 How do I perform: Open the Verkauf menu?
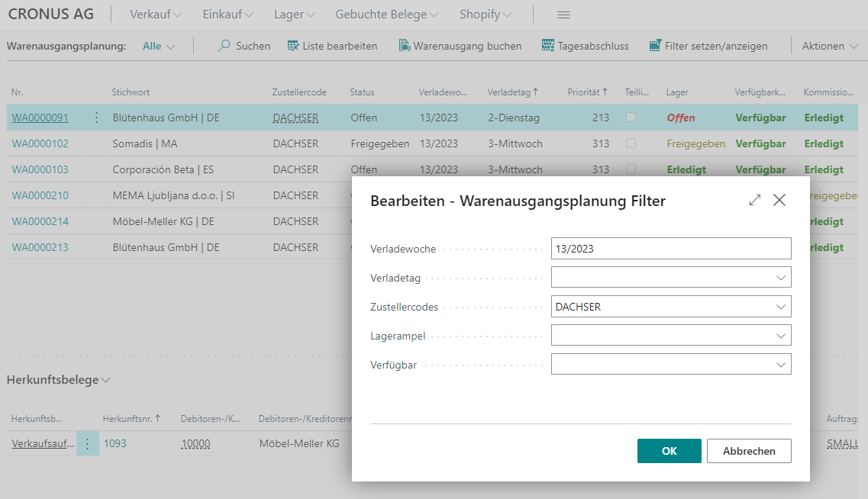point(153,14)
